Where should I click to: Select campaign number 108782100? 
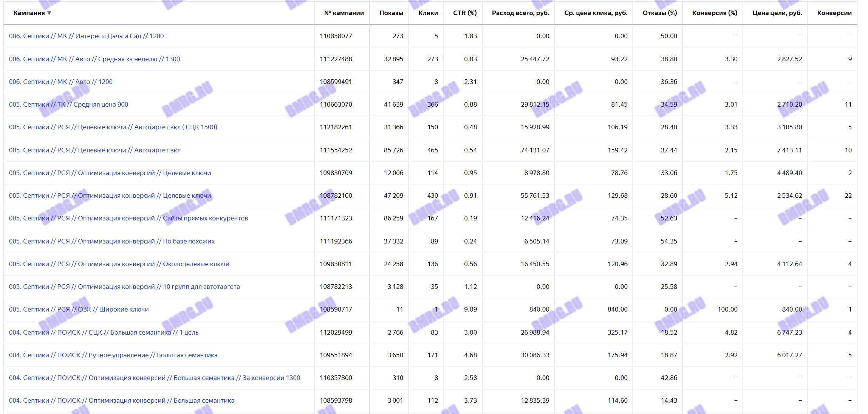336,195
